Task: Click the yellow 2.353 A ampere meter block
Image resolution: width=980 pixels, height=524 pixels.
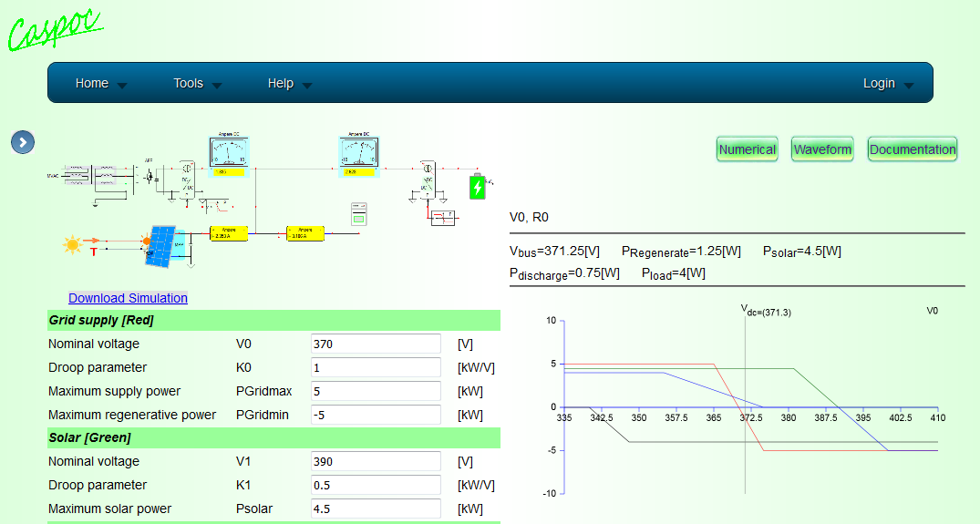Action: [x=228, y=232]
